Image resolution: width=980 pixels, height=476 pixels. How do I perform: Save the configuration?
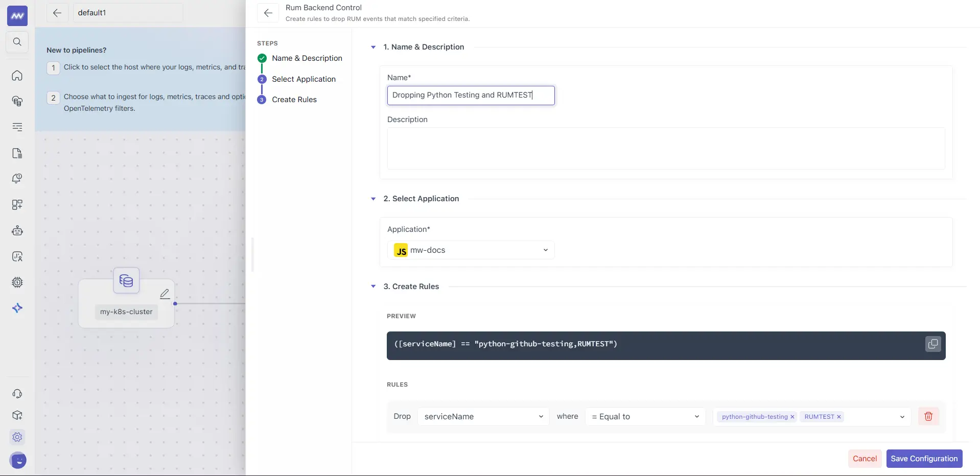924,458
